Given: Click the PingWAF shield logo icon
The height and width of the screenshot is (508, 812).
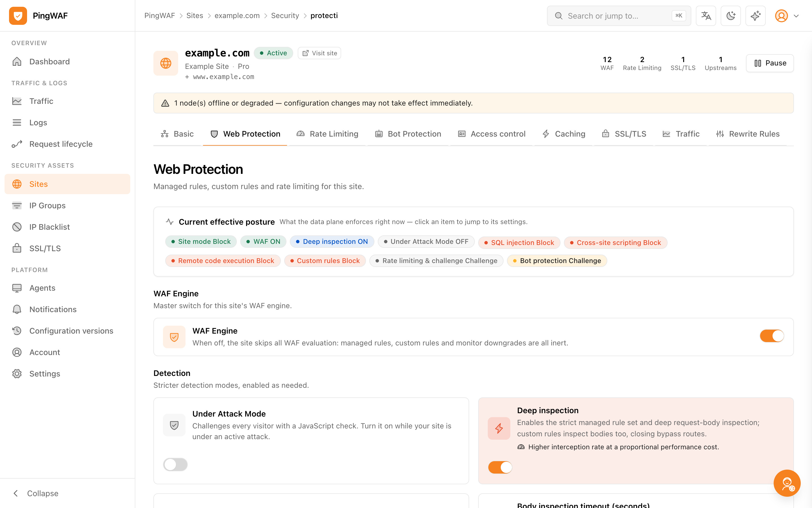Looking at the screenshot, I should pyautogui.click(x=18, y=16).
